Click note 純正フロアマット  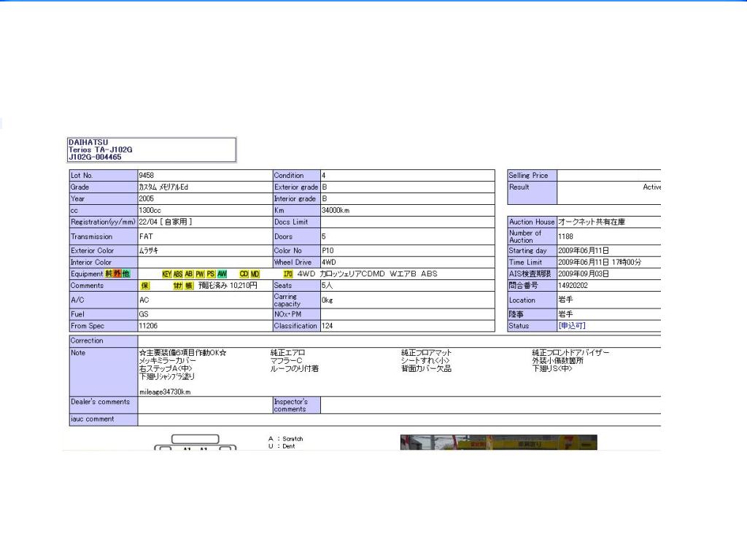pyautogui.click(x=426, y=353)
